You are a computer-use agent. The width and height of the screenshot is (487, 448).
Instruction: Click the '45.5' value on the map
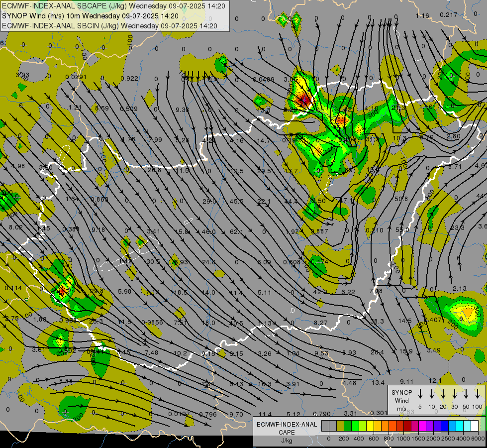click(x=236, y=202)
